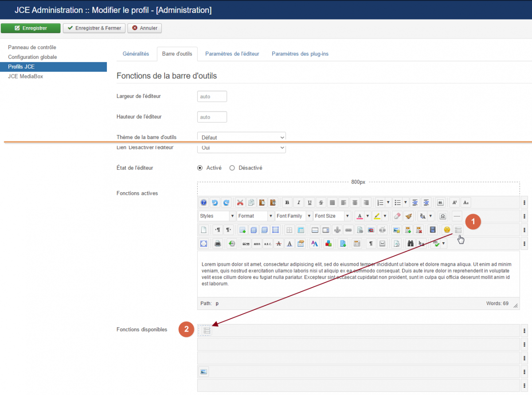The image size is (532, 395).
Task: Select the Blockquote toolbar icon
Action: tap(440, 202)
